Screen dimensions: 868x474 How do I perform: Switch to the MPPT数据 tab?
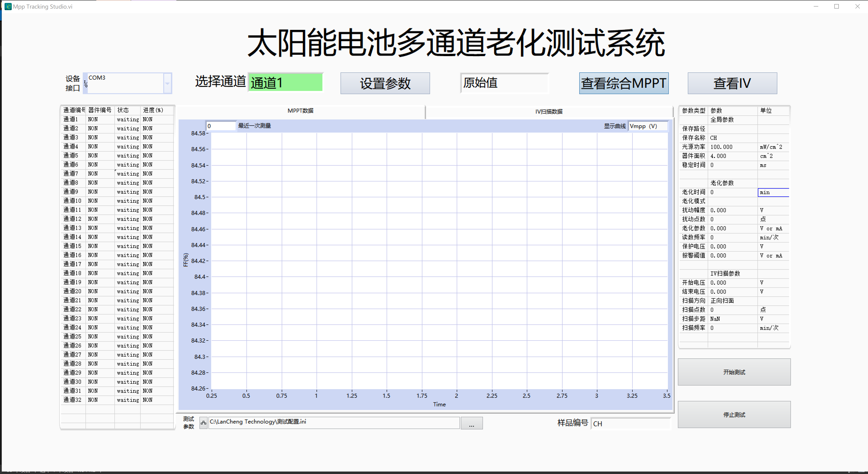[x=300, y=111]
